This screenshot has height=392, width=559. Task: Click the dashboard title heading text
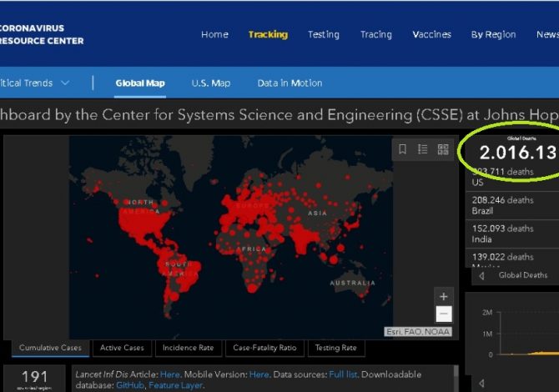pyautogui.click(x=279, y=115)
